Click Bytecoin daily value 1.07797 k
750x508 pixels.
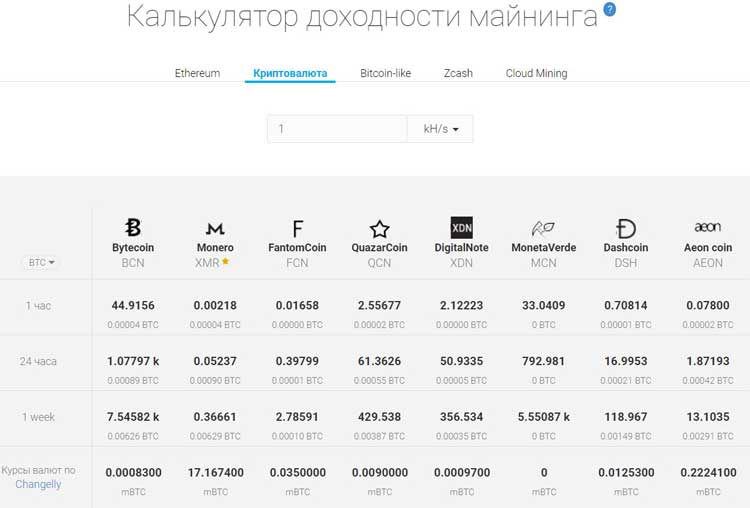point(133,361)
